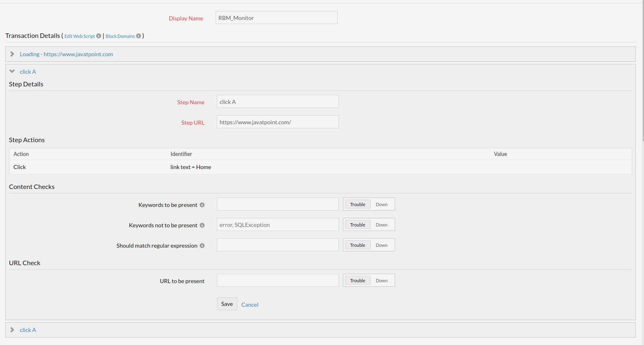The width and height of the screenshot is (644, 345).
Task: Set Keywords to be present severity to Down
Action: tap(381, 204)
